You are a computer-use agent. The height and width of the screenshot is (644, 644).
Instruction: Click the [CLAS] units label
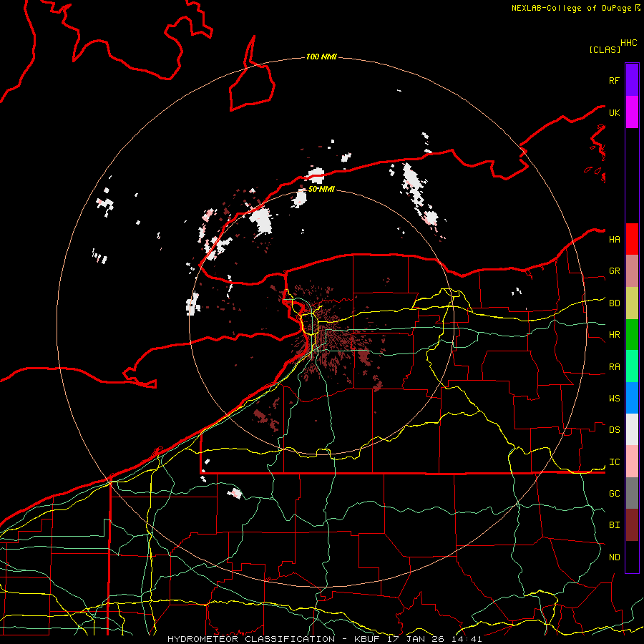605,49
